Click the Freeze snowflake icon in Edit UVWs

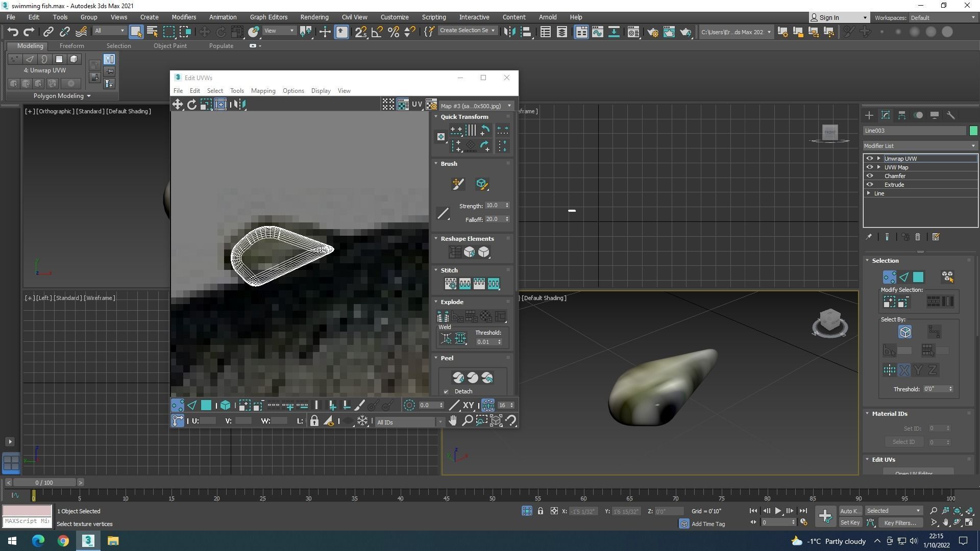(x=362, y=421)
